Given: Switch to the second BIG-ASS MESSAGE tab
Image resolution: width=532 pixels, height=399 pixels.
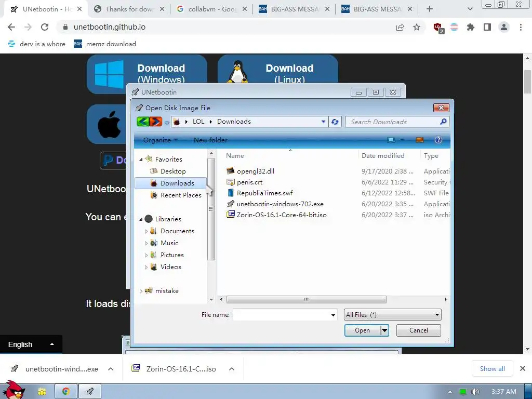Looking at the screenshot, I should [377, 9].
